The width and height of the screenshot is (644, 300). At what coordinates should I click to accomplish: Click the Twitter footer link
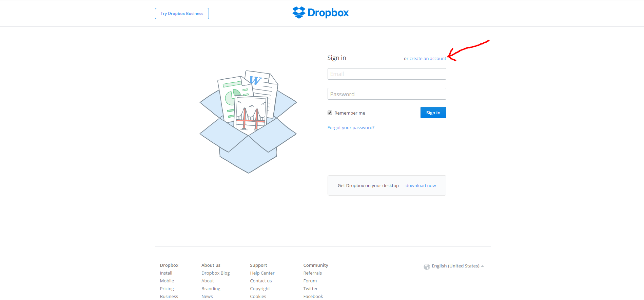click(x=310, y=289)
